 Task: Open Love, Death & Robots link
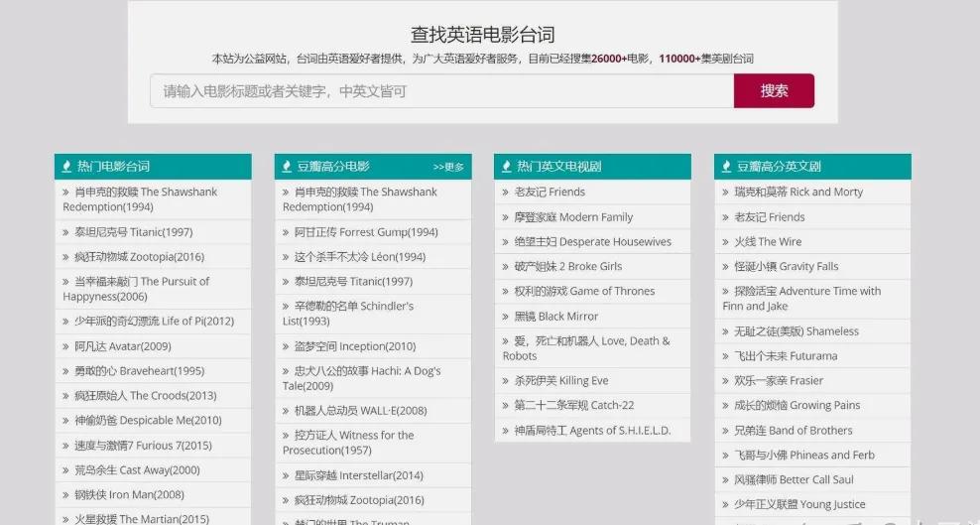pos(586,348)
